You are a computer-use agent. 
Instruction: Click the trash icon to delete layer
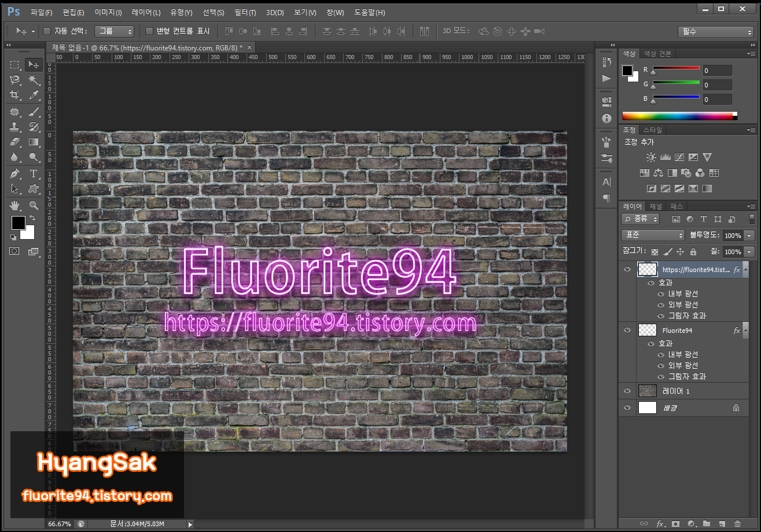(737, 523)
